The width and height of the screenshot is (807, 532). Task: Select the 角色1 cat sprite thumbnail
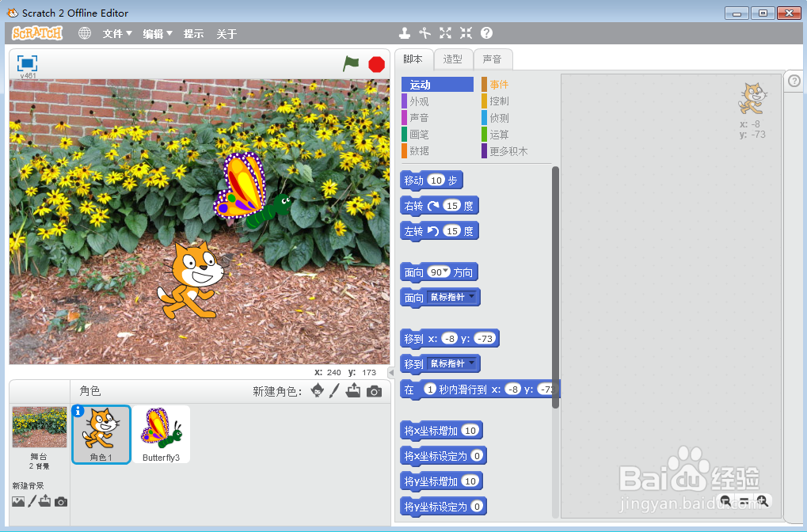(x=101, y=435)
